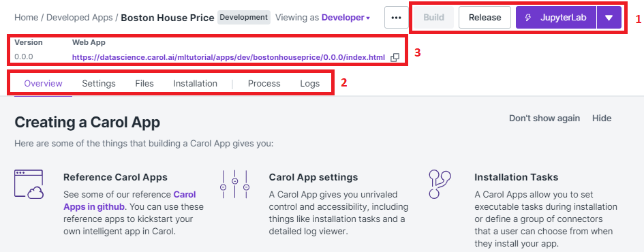The height and width of the screenshot is (252, 644).
Task: Click the Web App label
Action: [x=89, y=42]
